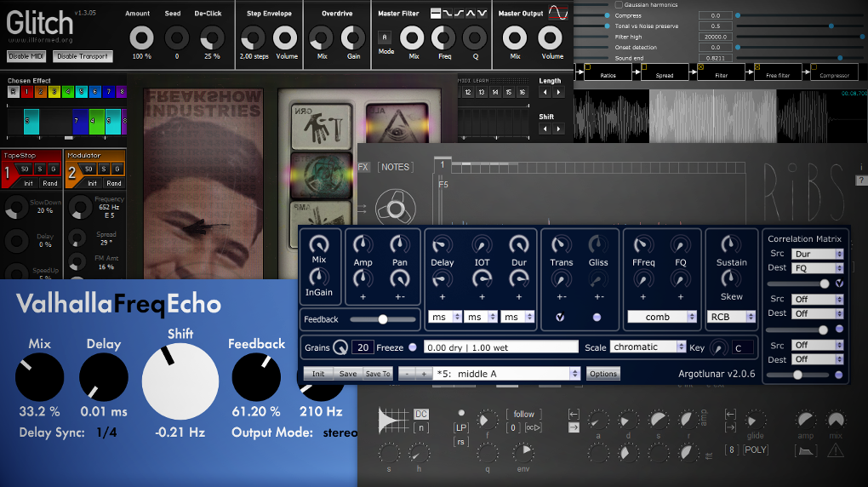
Task: Toggle the Gliss radio dot in Argotlunar
Action: (x=597, y=317)
